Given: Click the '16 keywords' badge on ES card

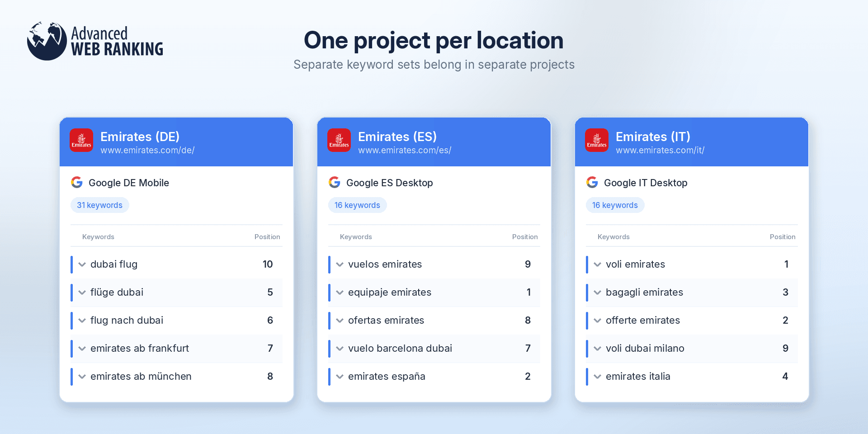Looking at the screenshot, I should (x=358, y=205).
